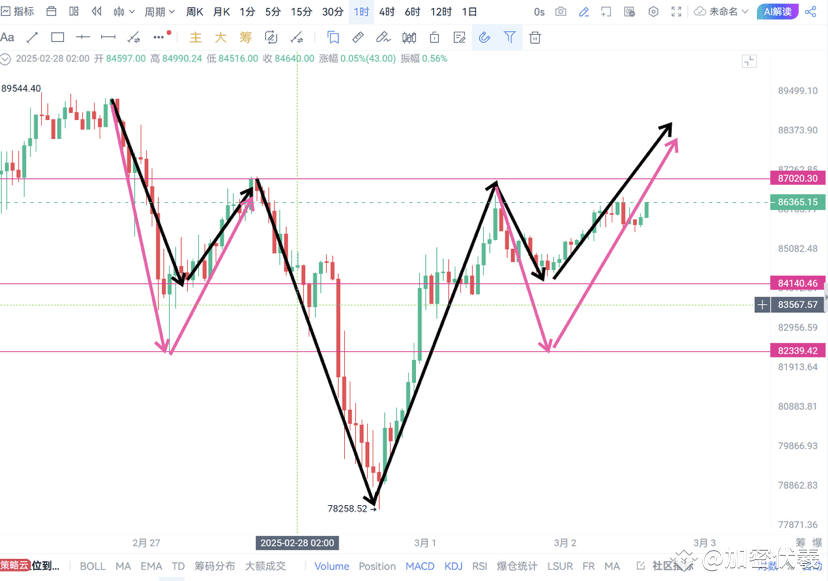This screenshot has height=581, width=828.
Task: Toggle the magnet snap tool
Action: [x=485, y=37]
